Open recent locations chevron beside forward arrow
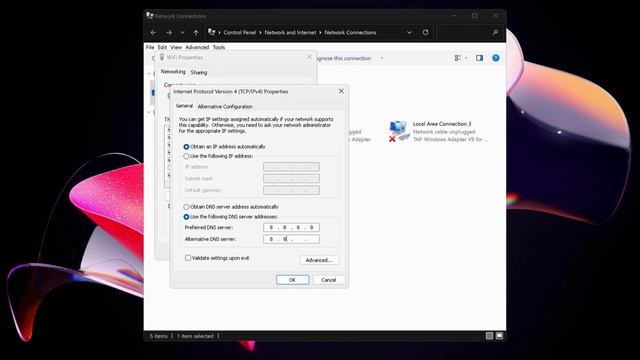640x360 pixels. point(182,32)
